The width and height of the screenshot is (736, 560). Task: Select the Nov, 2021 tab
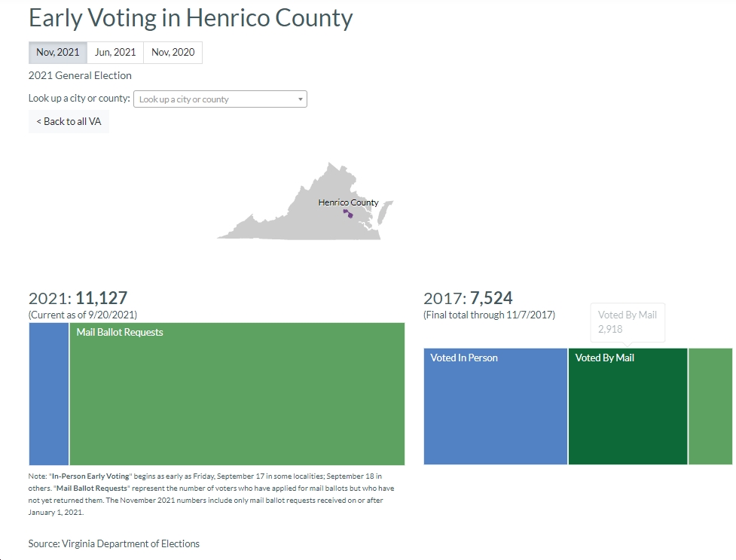(58, 53)
